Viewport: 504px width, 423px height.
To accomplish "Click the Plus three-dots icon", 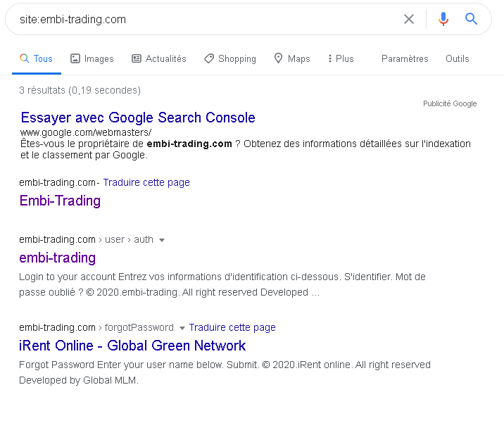I will click(x=330, y=58).
